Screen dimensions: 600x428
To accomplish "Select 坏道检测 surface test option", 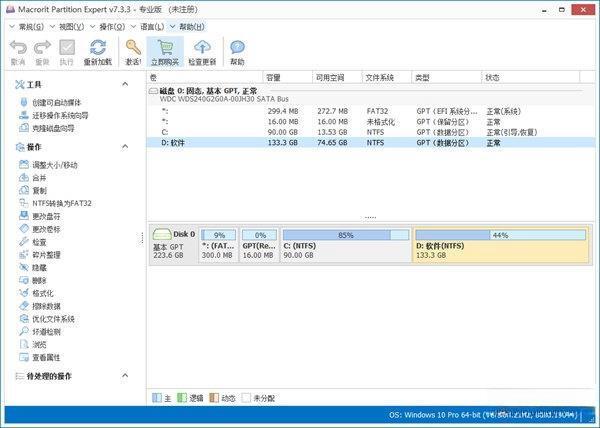I will [x=45, y=332].
